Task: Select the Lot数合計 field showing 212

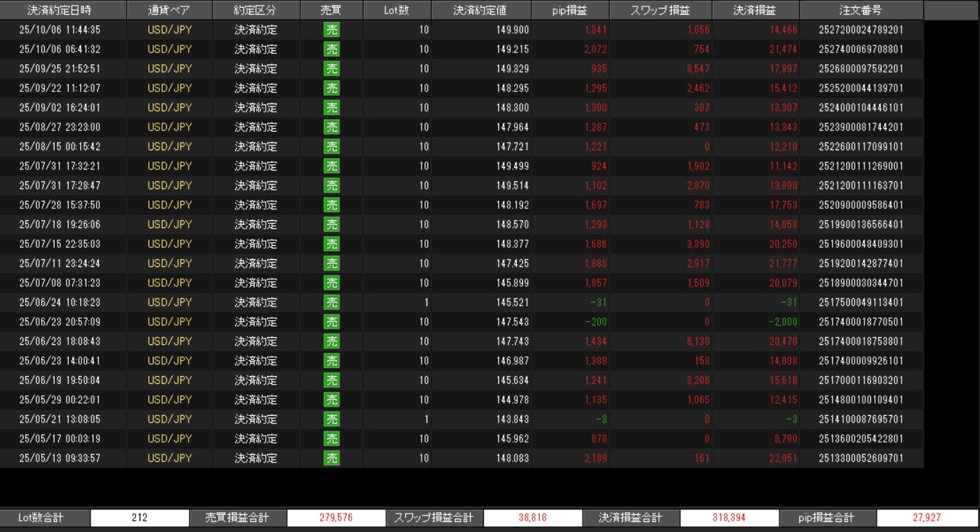Action: click(x=140, y=518)
